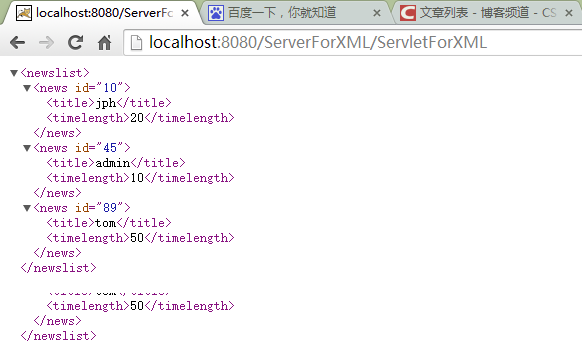Open the home page icon
Image resolution: width=582 pixels, height=361 pixels.
click(x=104, y=42)
